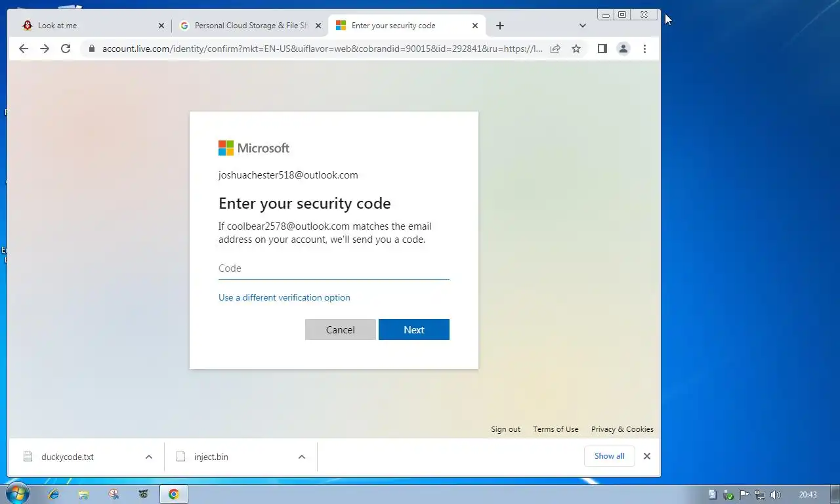Go forward one page in Chrome
840x504 pixels.
[x=45, y=49]
